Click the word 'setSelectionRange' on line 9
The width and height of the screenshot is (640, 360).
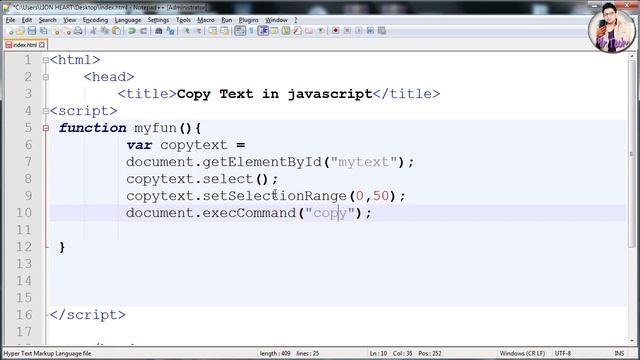pyautogui.click(x=275, y=196)
